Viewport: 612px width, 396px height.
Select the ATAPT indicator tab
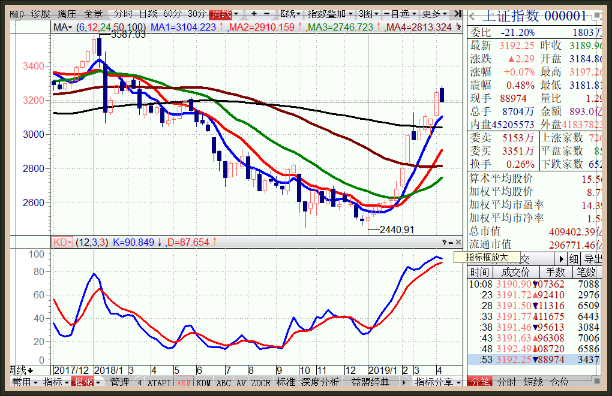159,383
